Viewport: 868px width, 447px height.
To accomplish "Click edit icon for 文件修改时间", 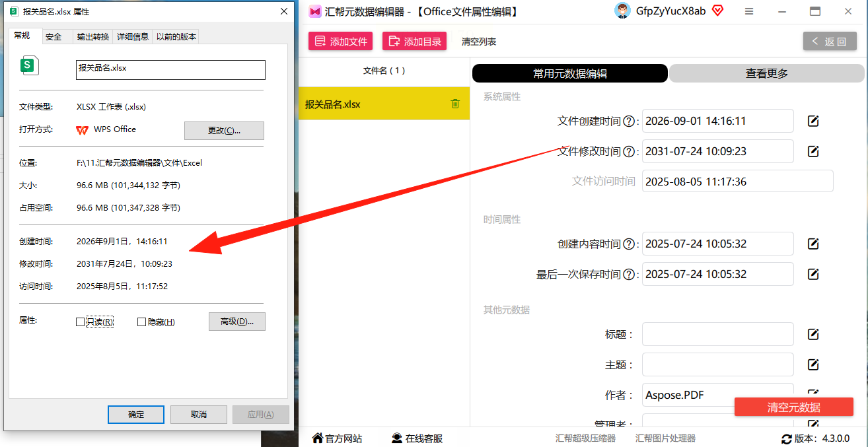I will point(813,151).
